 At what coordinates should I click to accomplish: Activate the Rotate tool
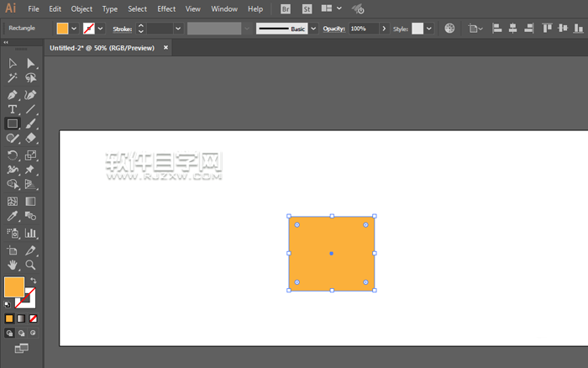tap(13, 155)
